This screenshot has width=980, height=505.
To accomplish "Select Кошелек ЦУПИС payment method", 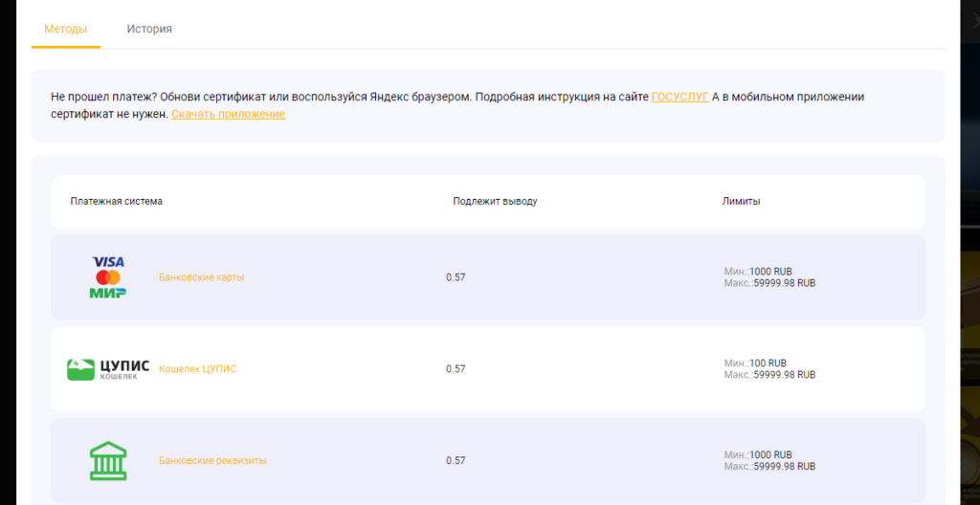I will [197, 369].
